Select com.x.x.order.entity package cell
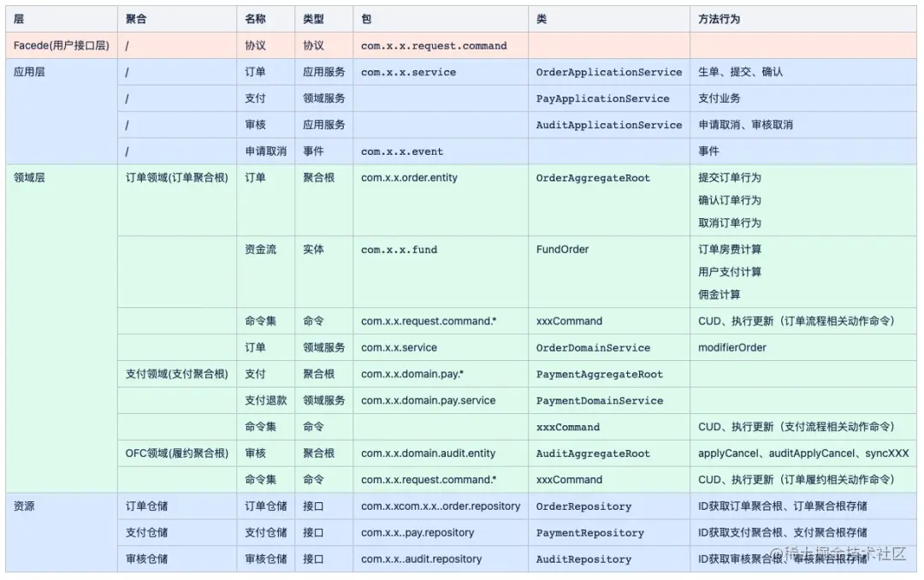 tap(441, 200)
